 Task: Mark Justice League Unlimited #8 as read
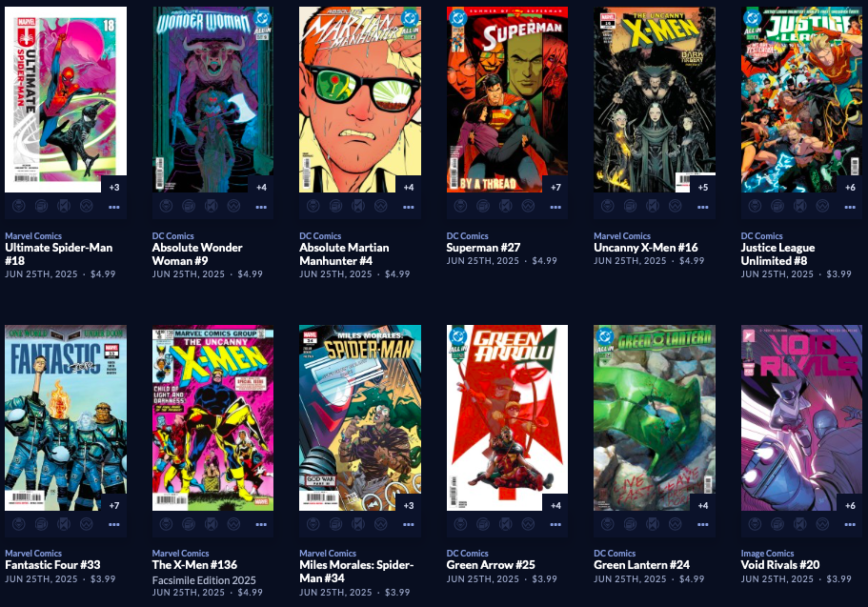[x=800, y=207]
